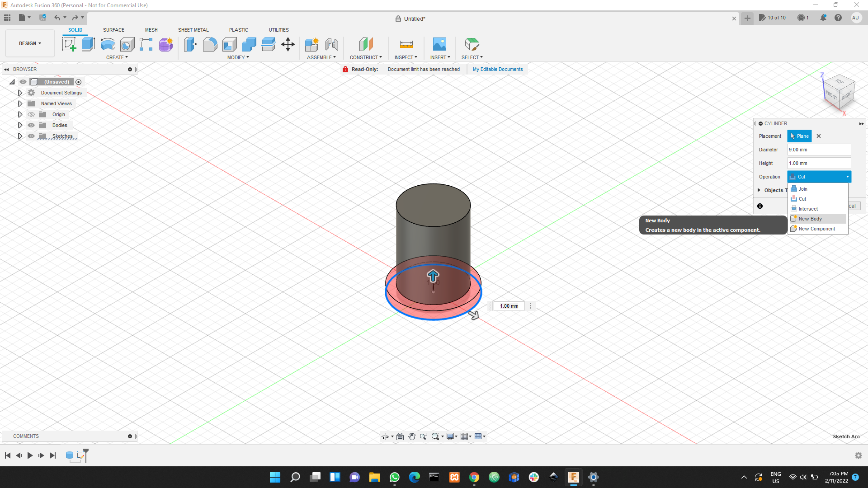Open the Create Form tool

pyautogui.click(x=166, y=45)
